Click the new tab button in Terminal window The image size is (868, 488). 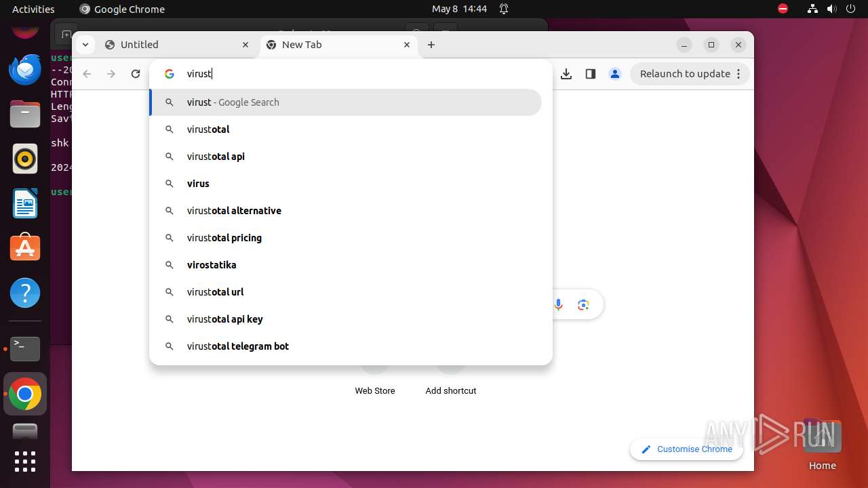coord(65,34)
